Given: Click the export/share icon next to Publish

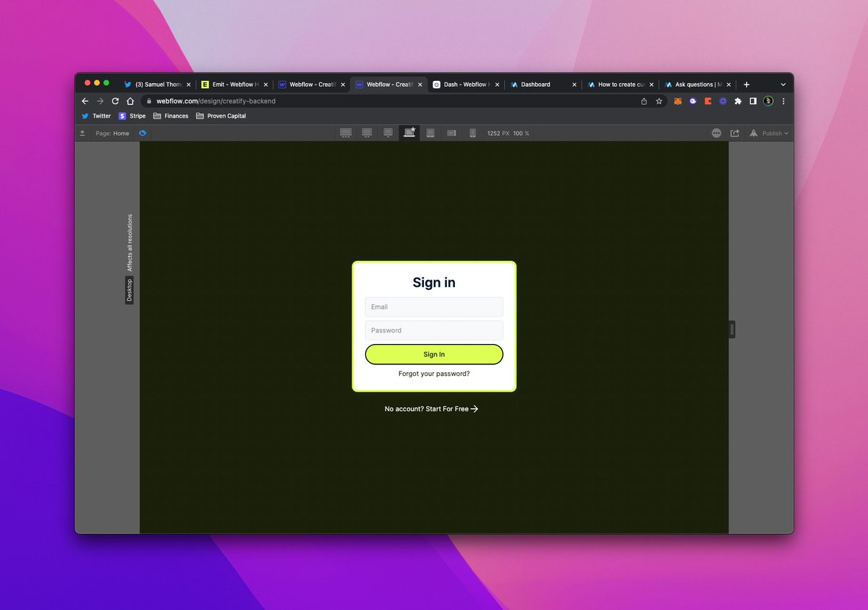Looking at the screenshot, I should click(735, 133).
